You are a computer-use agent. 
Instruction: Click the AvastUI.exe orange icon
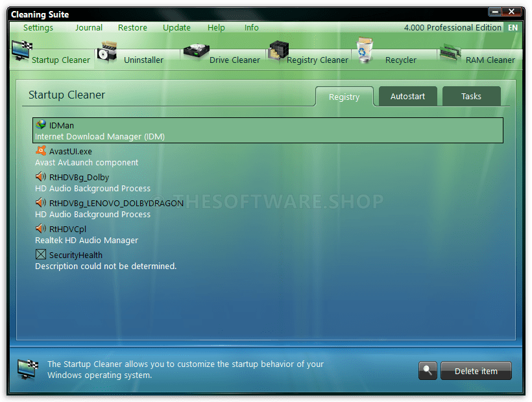41,150
